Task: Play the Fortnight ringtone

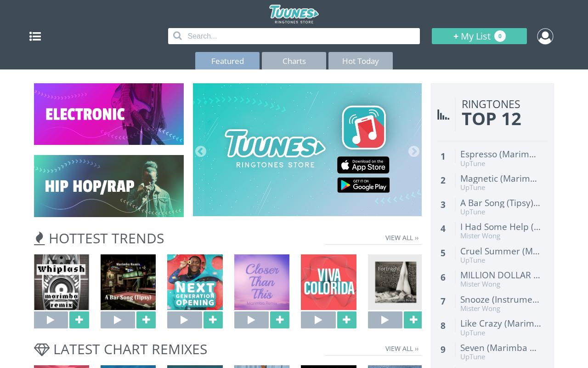Action: pos(385,320)
